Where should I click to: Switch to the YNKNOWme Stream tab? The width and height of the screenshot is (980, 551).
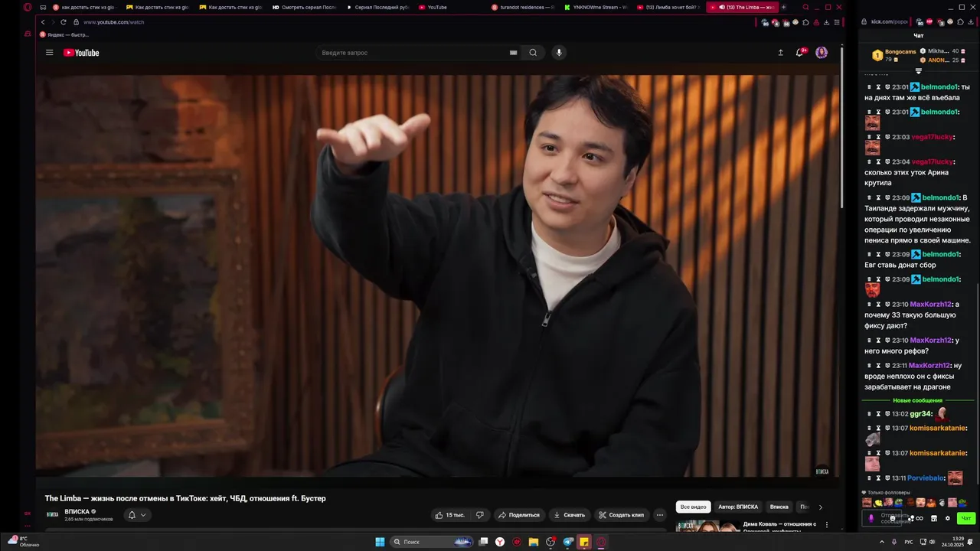tap(596, 7)
